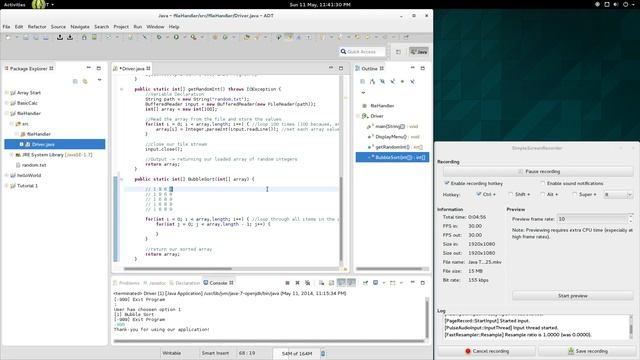Click the Debug bug toolbar icon
This screenshot has height=360, width=640.
point(159,37)
